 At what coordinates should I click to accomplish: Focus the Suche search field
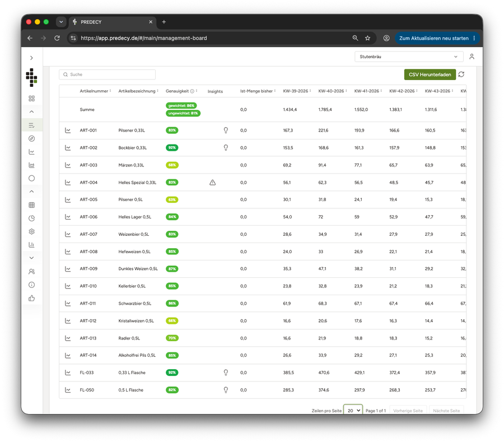tap(107, 75)
